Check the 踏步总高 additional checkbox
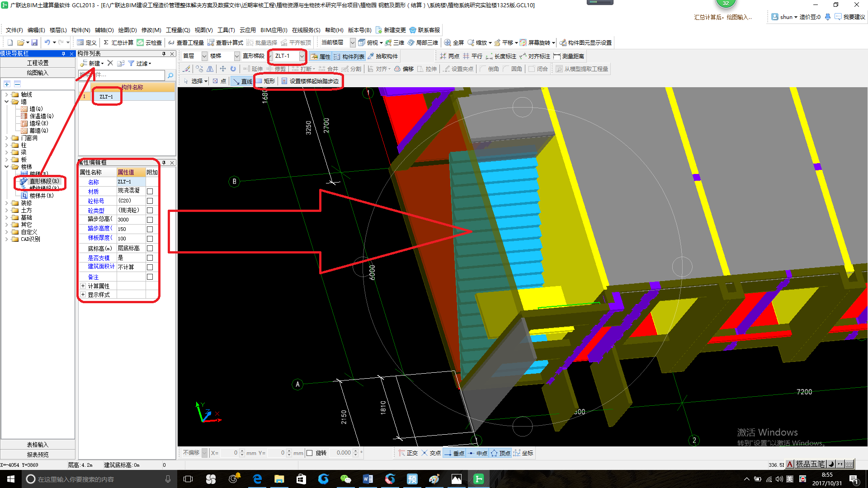868x488 pixels. click(150, 220)
